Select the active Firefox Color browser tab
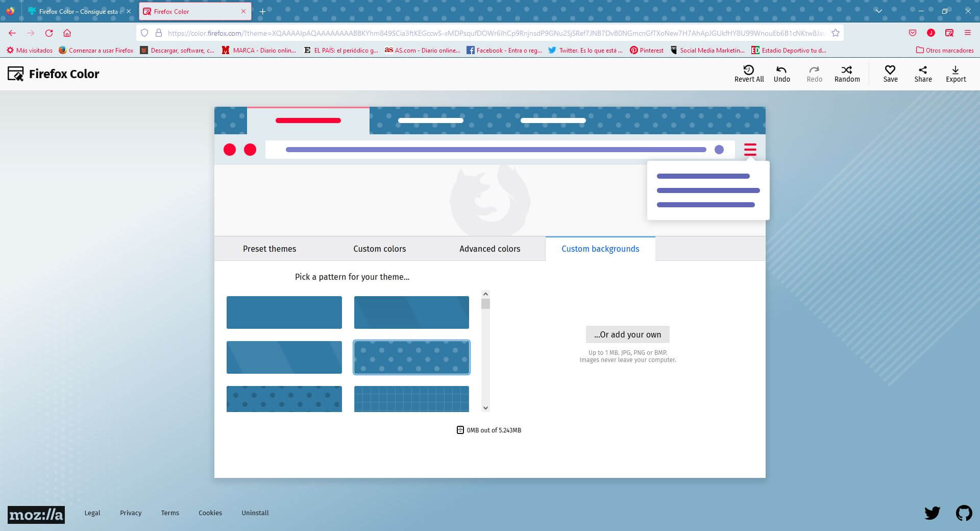This screenshot has height=531, width=980. (x=194, y=11)
